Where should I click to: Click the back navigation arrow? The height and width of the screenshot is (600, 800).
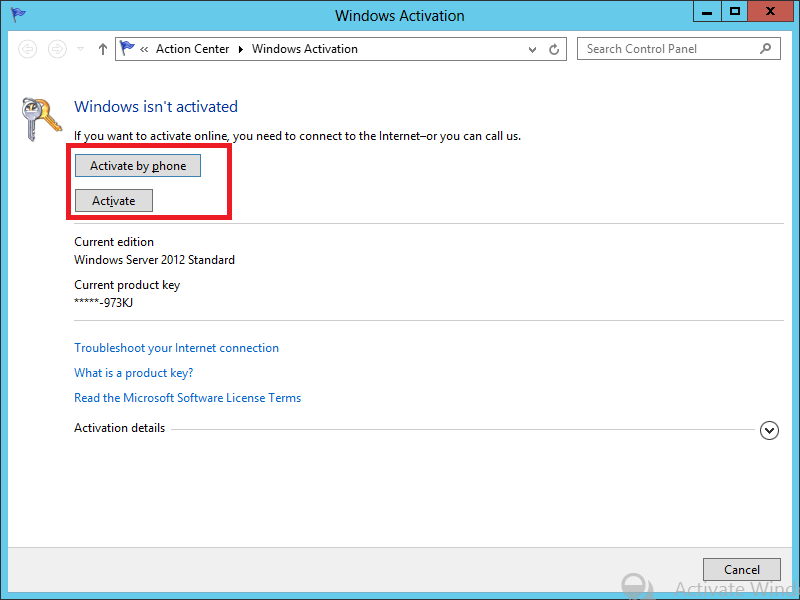click(27, 48)
